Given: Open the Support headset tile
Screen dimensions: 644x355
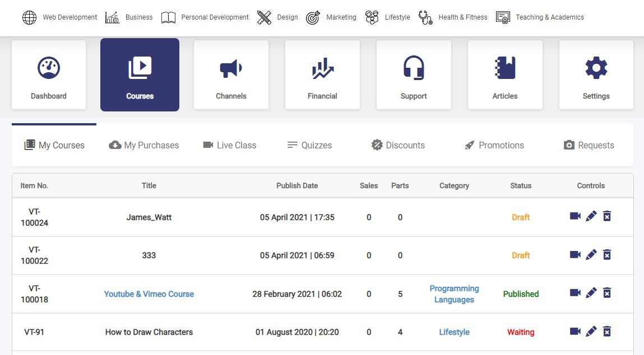Looking at the screenshot, I should (414, 74).
